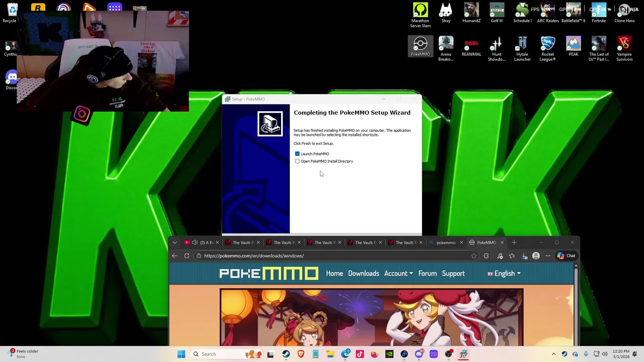Open the Feels colder weather widget
Image resolution: width=644 pixels, height=362 pixels.
[x=23, y=354]
